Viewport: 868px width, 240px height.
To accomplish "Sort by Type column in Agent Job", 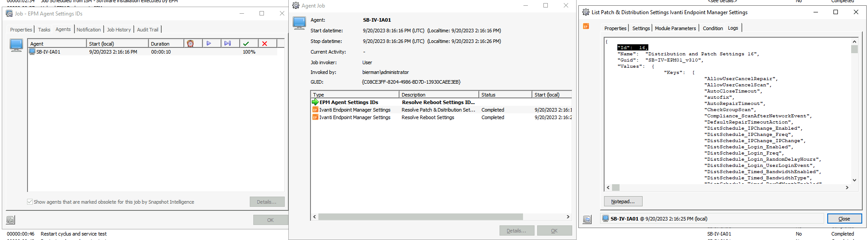I will [355, 94].
